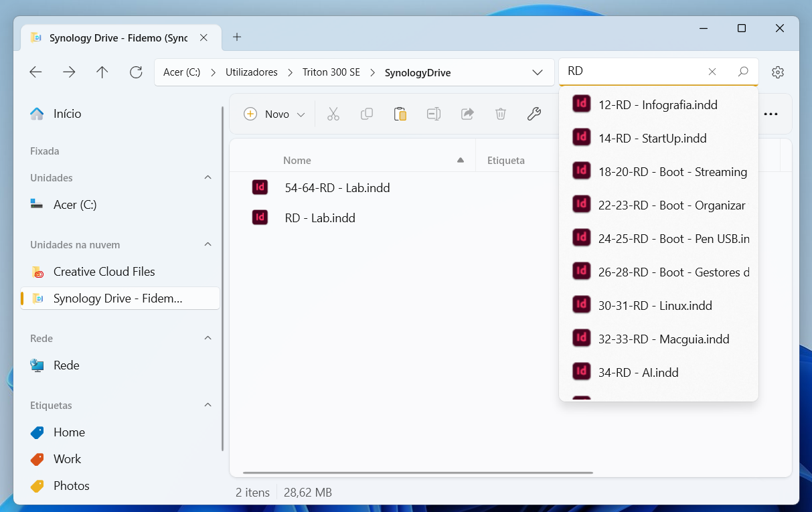
Task: Open Creative Cloud Files in sidebar
Action: pos(120,272)
